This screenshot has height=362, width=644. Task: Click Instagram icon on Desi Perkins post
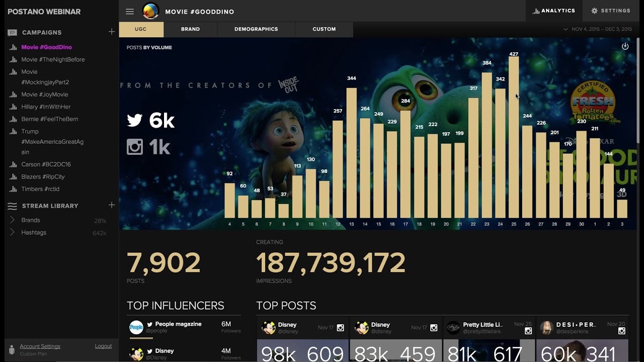tap(622, 331)
